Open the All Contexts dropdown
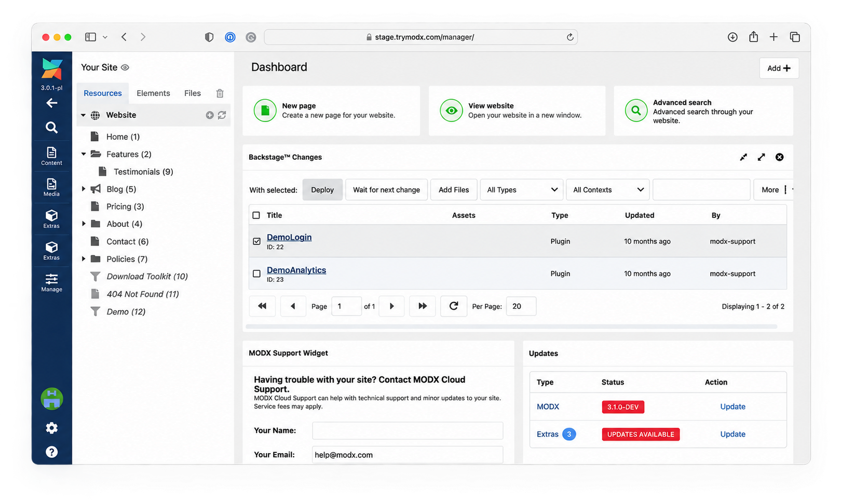Image resolution: width=841 pixels, height=504 pixels. 608,190
